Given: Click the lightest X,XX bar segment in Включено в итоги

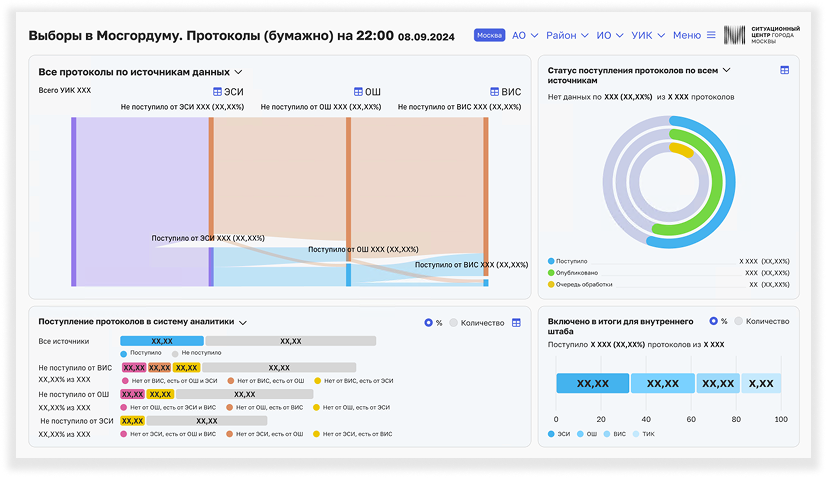Looking at the screenshot, I should click(761, 384).
